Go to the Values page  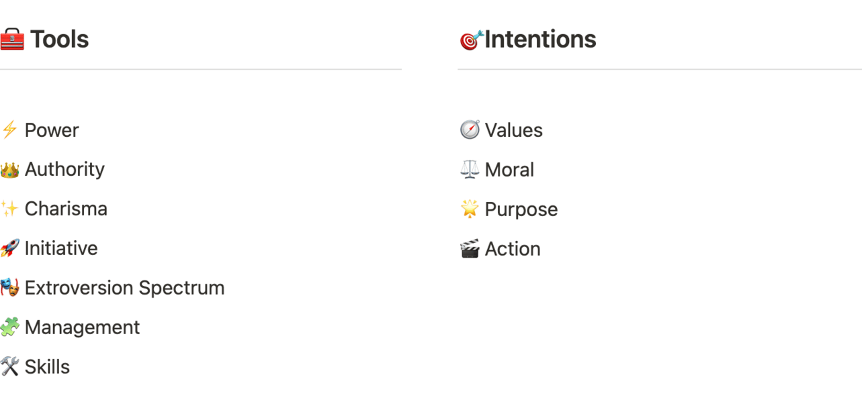coord(513,130)
